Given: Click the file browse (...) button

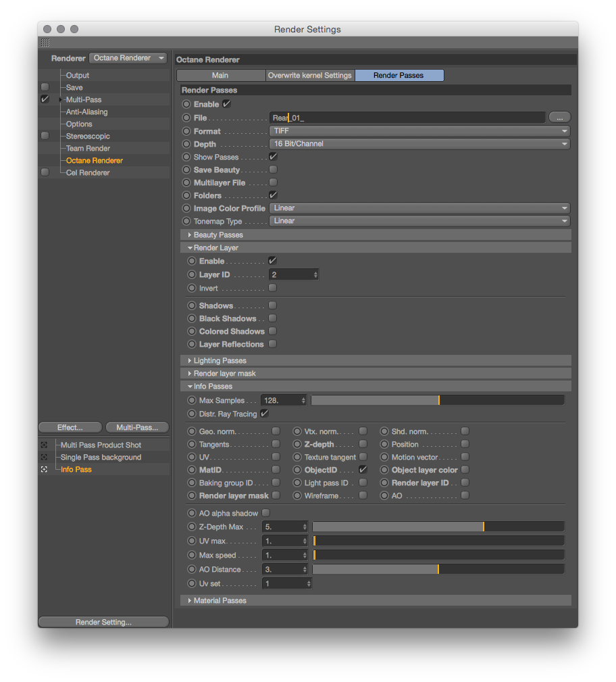Looking at the screenshot, I should (x=559, y=118).
